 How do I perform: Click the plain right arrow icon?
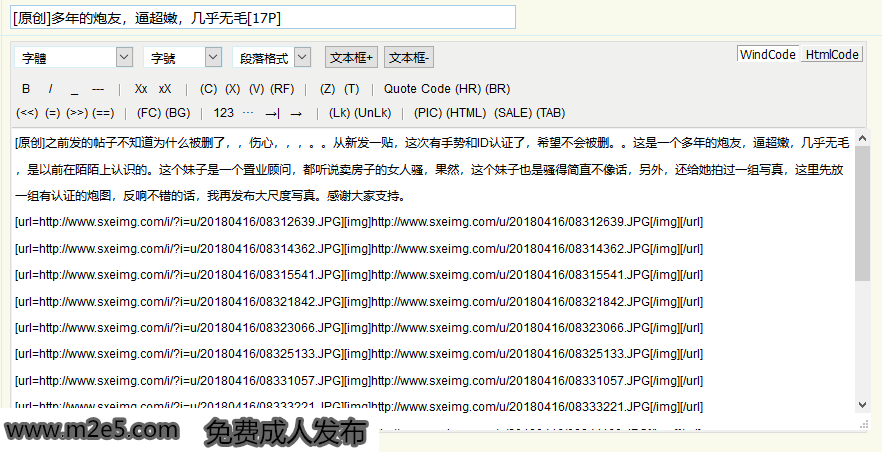(x=296, y=114)
